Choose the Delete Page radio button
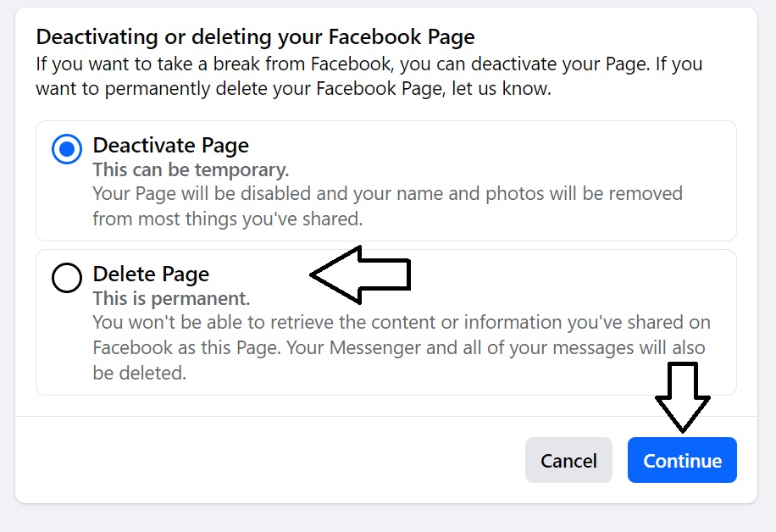This screenshot has height=532, width=776. coord(67,278)
